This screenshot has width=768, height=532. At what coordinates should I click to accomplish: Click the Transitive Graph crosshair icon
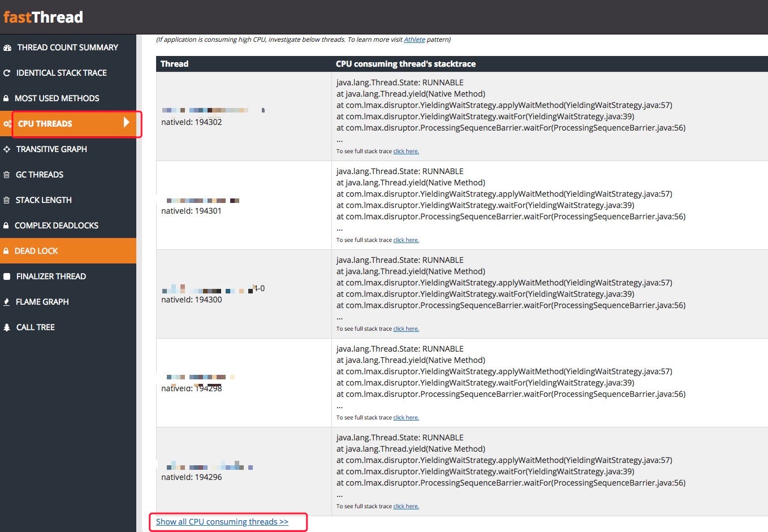pyautogui.click(x=7, y=149)
